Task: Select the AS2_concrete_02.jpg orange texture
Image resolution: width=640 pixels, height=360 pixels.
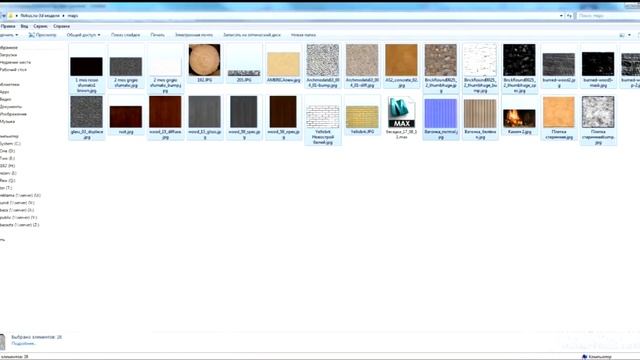Action: [401, 60]
